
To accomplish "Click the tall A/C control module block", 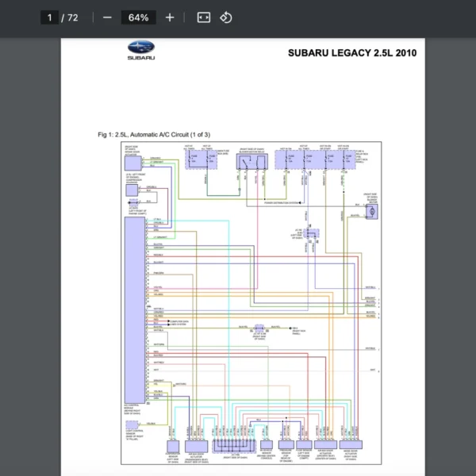I will click(x=134, y=309).
